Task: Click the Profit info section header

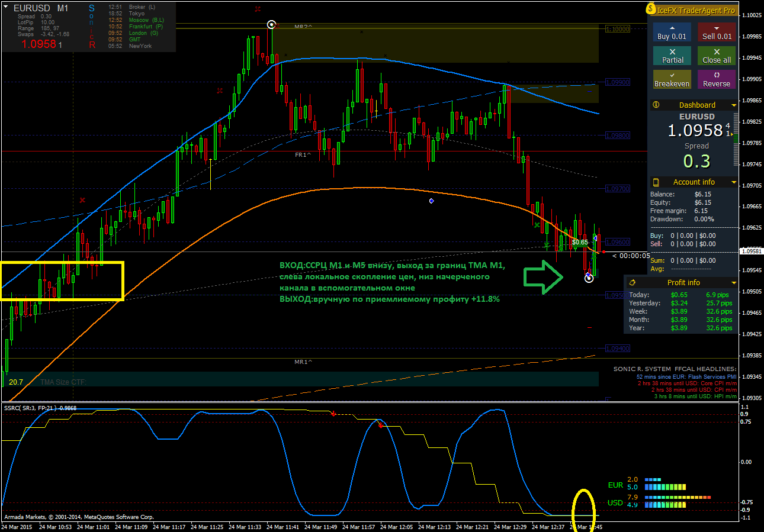Action: point(682,283)
